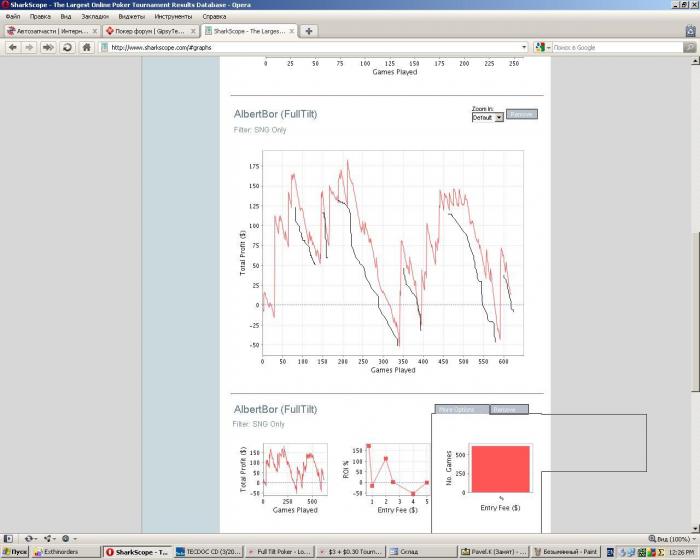Click the search magnifier button
This screenshot has height=560, width=700.
(x=690, y=47)
